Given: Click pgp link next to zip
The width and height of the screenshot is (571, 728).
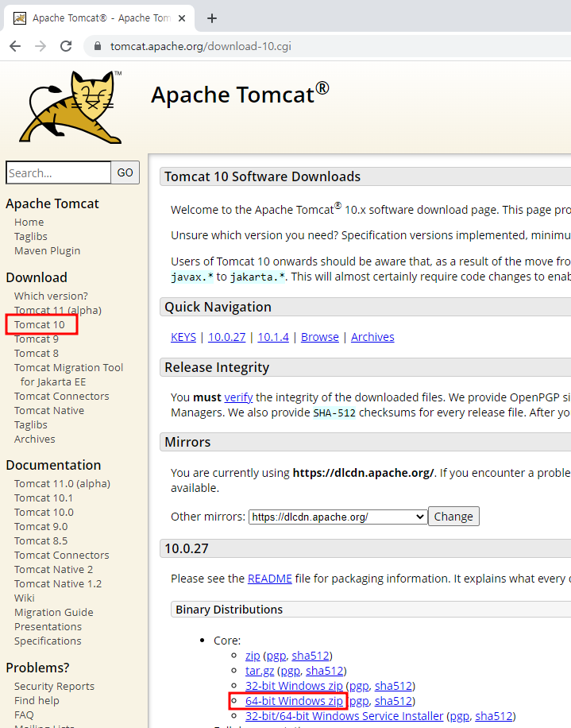Looking at the screenshot, I should [x=276, y=656].
